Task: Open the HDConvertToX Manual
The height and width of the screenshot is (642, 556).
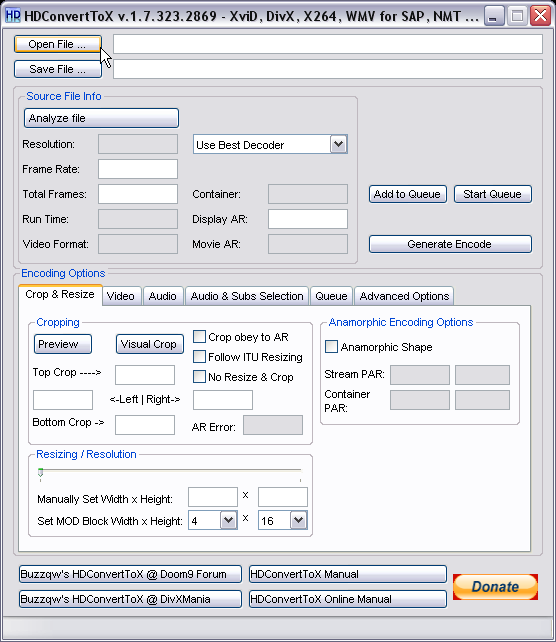Action: pyautogui.click(x=348, y=574)
